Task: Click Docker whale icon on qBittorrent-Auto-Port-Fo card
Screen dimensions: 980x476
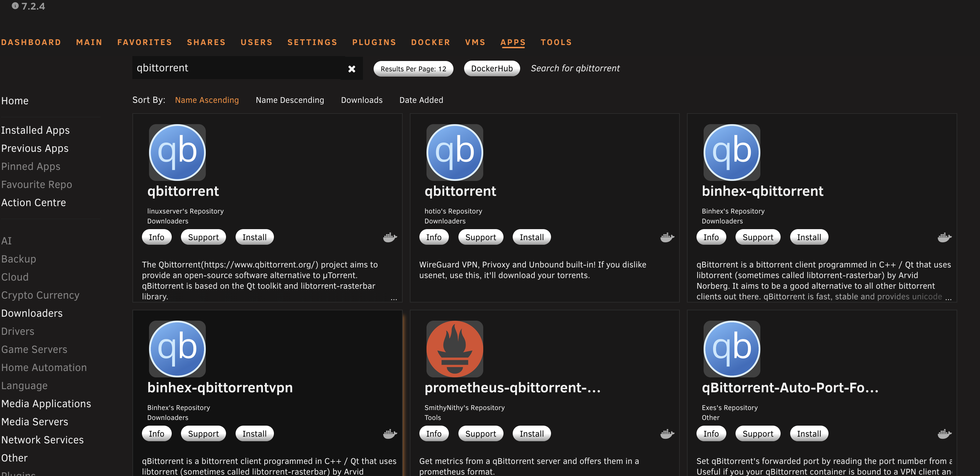Action: click(945, 433)
